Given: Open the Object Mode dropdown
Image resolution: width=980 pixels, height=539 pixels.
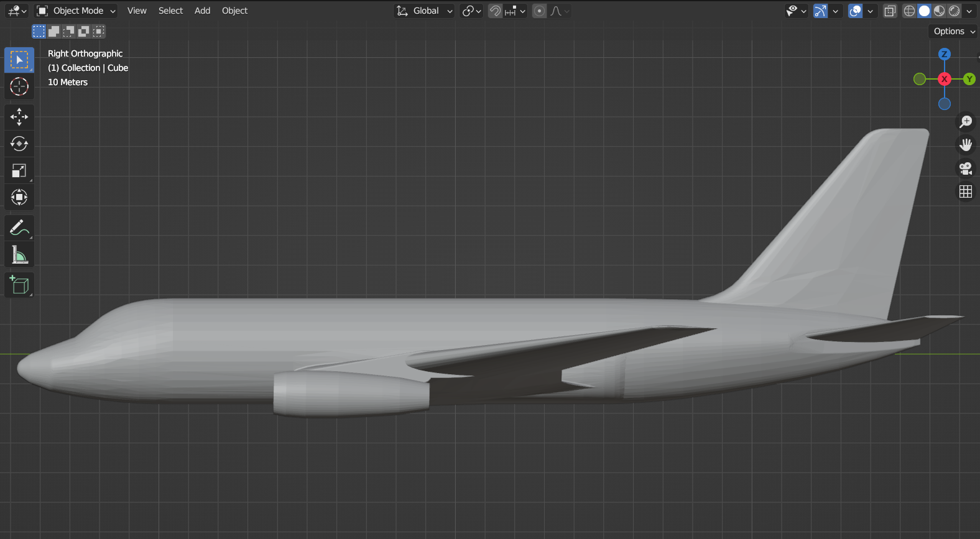Looking at the screenshot, I should click(76, 11).
